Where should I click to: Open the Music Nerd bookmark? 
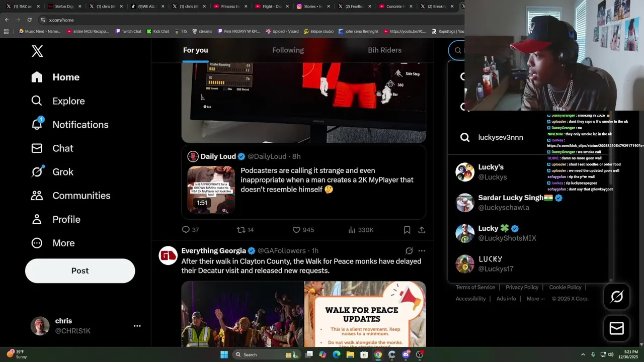pos(40,31)
